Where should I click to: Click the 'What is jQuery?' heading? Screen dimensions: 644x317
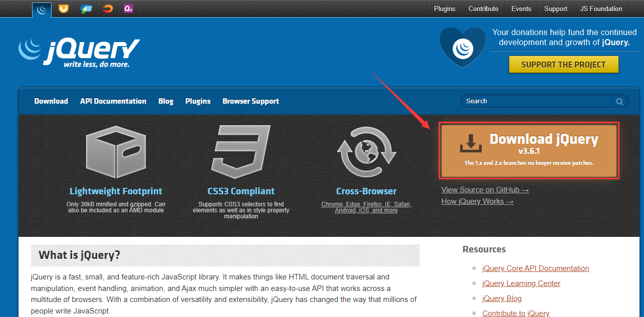click(x=80, y=255)
